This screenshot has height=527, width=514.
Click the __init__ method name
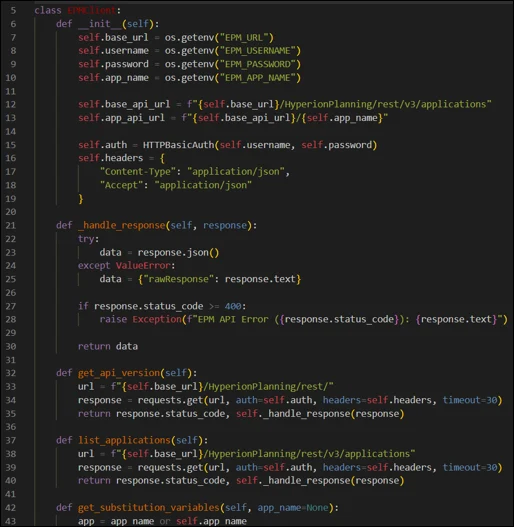(x=99, y=24)
